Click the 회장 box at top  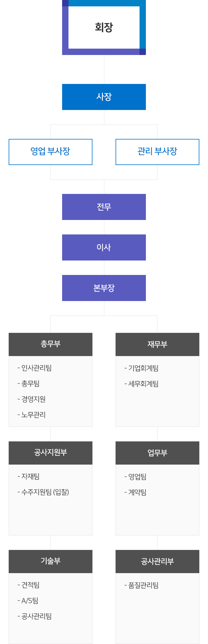point(104,27)
